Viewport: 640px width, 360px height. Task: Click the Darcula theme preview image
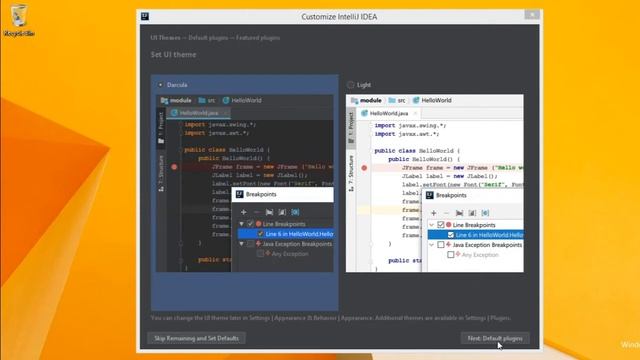[x=244, y=183]
